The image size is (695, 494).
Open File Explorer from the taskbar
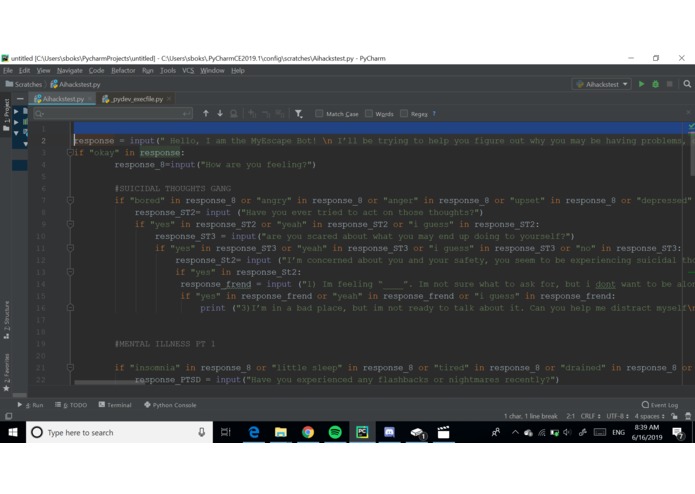click(281, 432)
